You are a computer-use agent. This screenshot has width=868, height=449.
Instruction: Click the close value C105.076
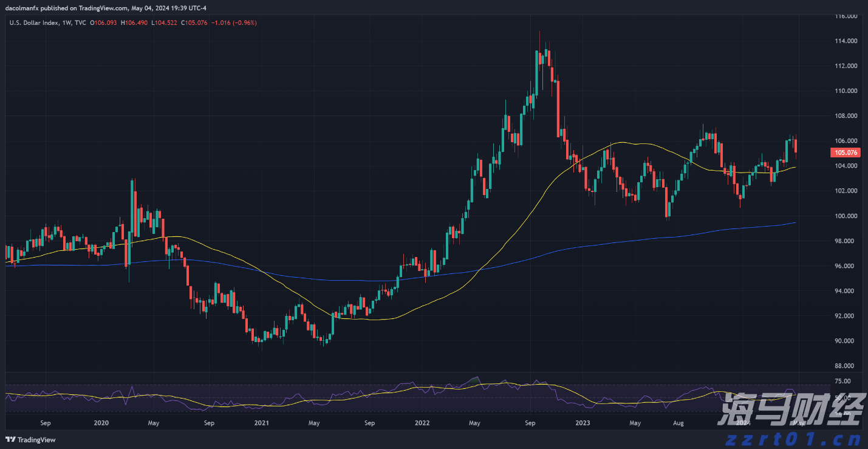194,22
